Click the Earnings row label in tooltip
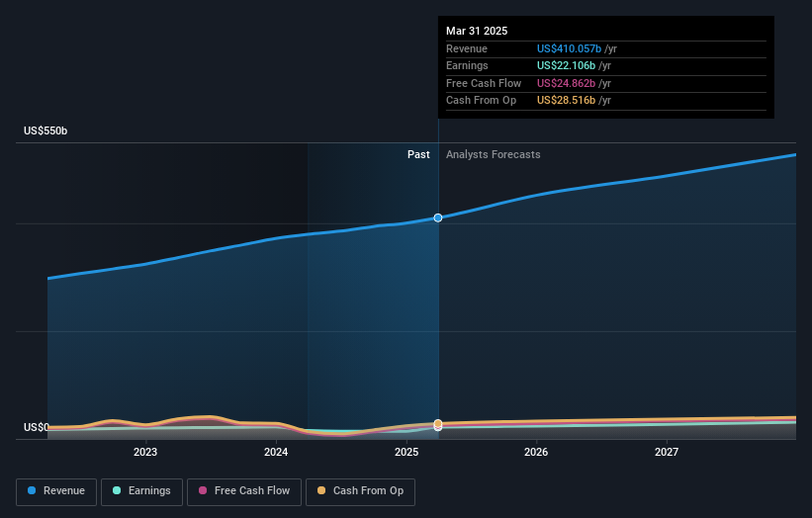The image size is (812, 518). tap(467, 65)
